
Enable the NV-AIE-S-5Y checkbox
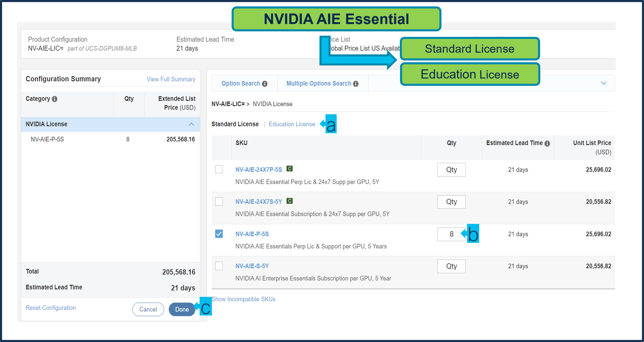[219, 266]
